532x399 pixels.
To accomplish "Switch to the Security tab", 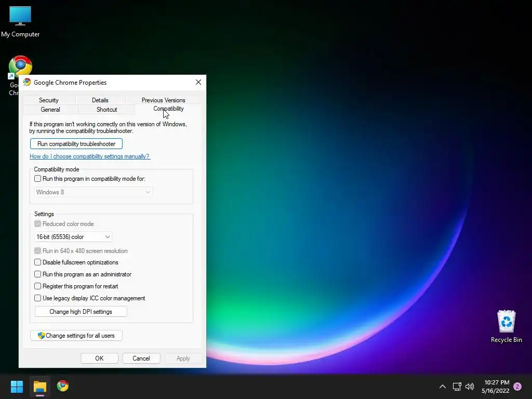I will click(x=49, y=100).
